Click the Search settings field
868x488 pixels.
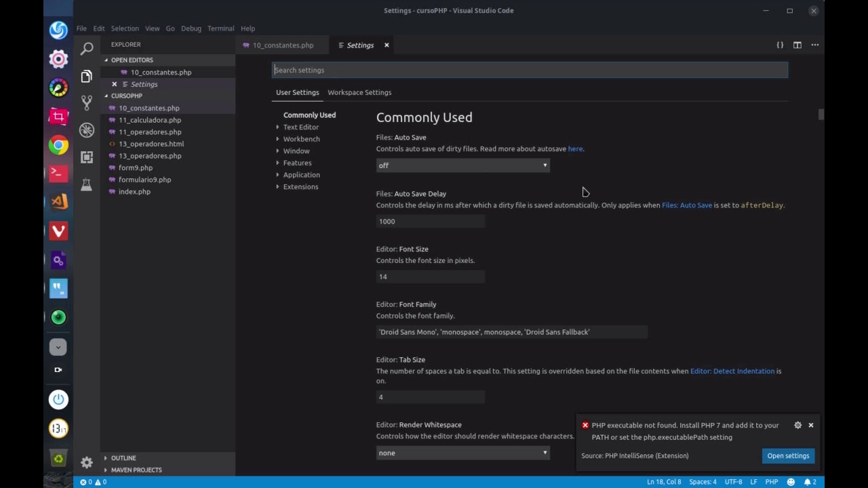(x=530, y=70)
